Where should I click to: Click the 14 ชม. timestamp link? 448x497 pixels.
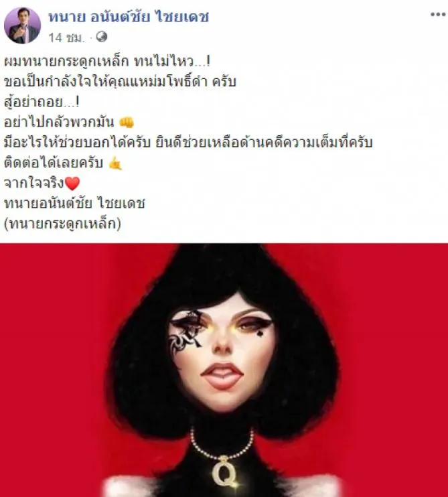click(x=66, y=38)
